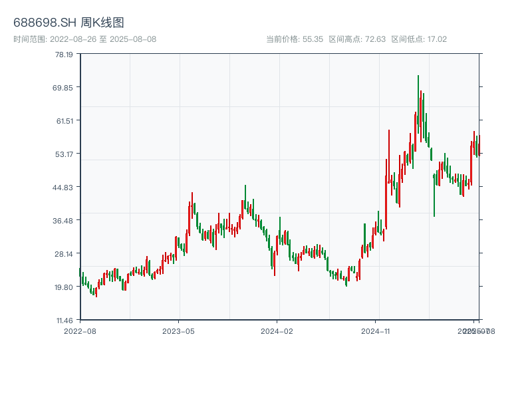Click the 2023-05 x-axis date label

tap(178, 331)
